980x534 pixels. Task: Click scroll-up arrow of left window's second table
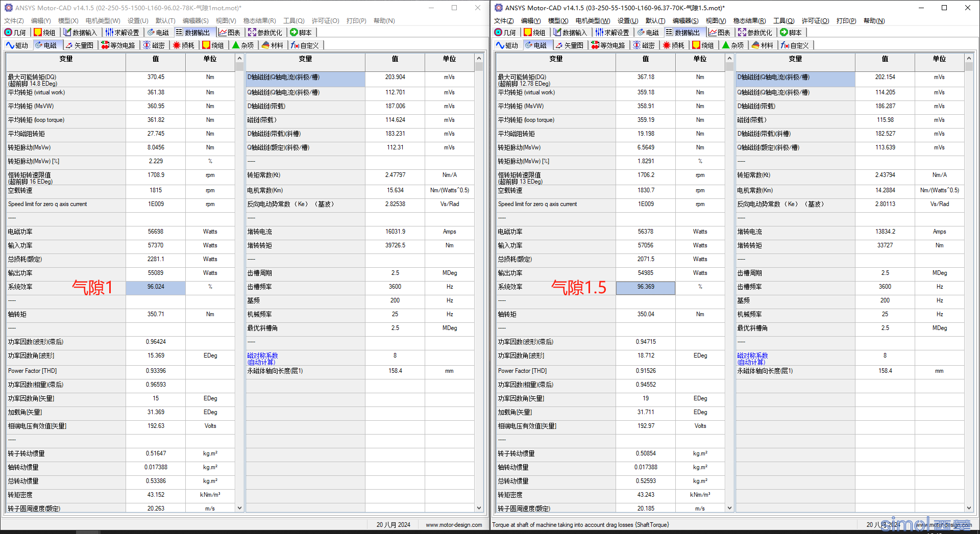click(x=479, y=58)
